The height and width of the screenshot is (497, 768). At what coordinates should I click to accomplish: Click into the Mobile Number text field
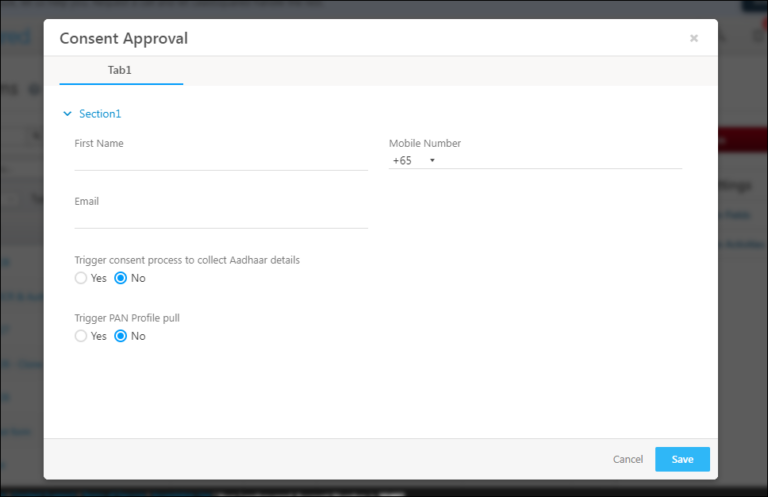point(560,160)
